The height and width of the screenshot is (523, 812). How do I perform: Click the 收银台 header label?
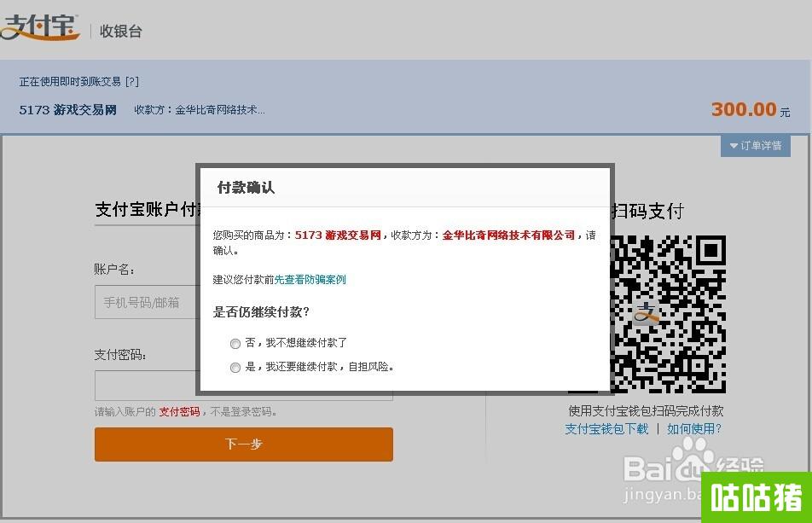120,31
